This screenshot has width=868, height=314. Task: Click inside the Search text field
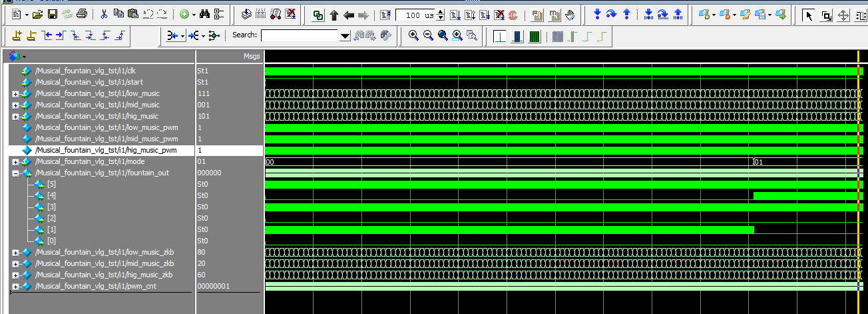[300, 35]
